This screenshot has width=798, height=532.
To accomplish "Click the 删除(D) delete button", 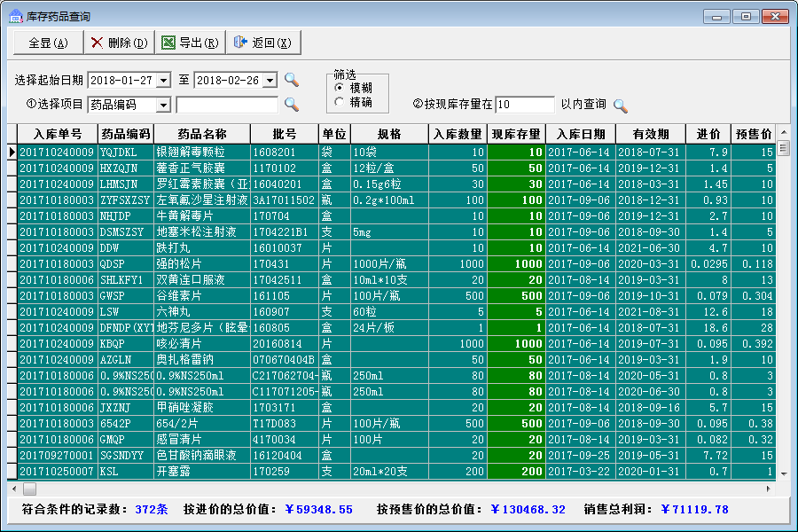I will coord(120,43).
